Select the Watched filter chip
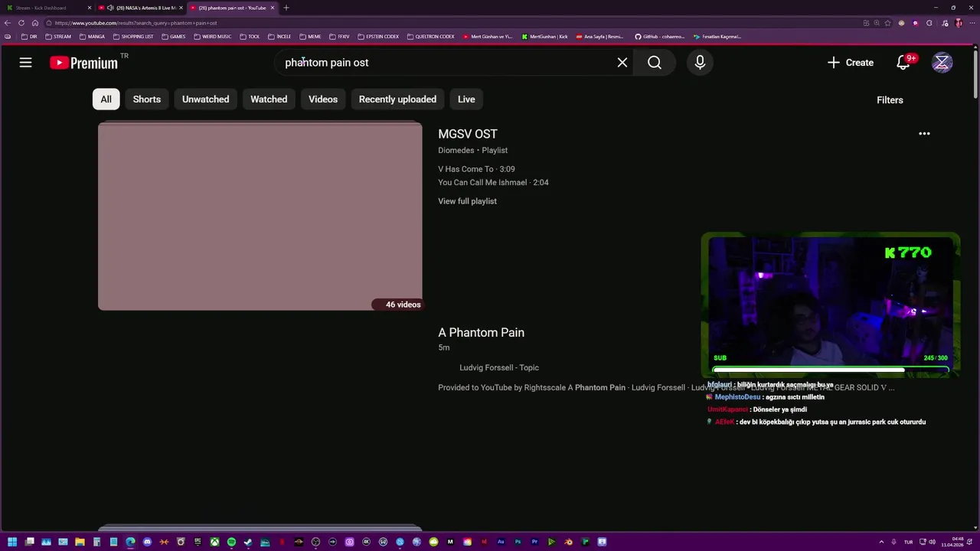Image resolution: width=980 pixels, height=551 pixels. 269,99
